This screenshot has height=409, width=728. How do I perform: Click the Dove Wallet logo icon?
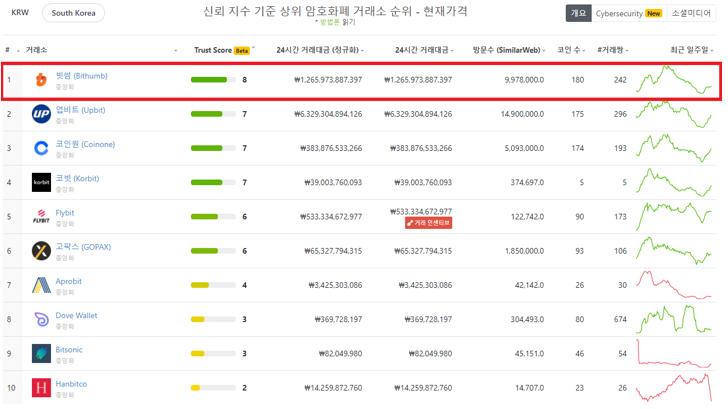(x=41, y=319)
